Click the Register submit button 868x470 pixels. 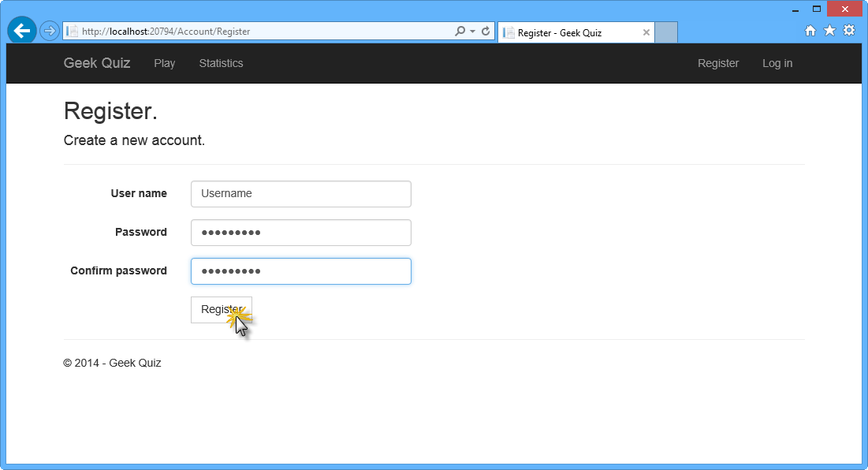coord(222,309)
